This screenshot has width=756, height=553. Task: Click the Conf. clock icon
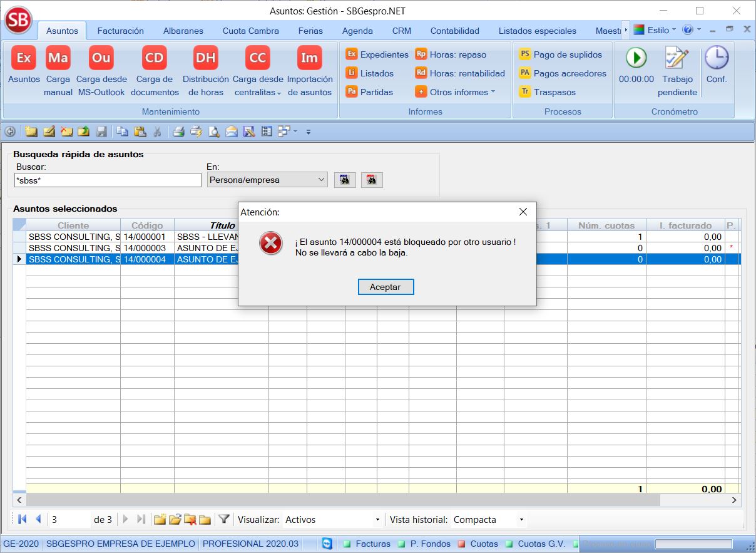(717, 58)
